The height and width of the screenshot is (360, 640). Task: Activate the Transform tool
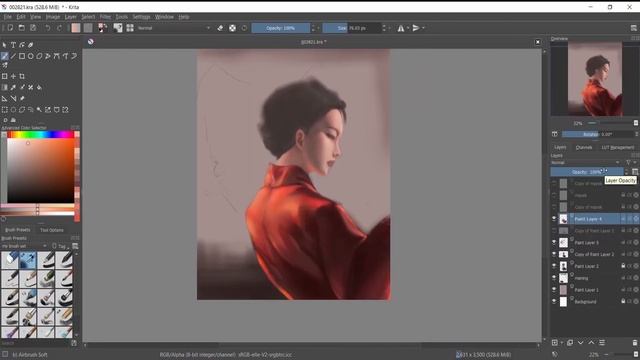pos(4,76)
